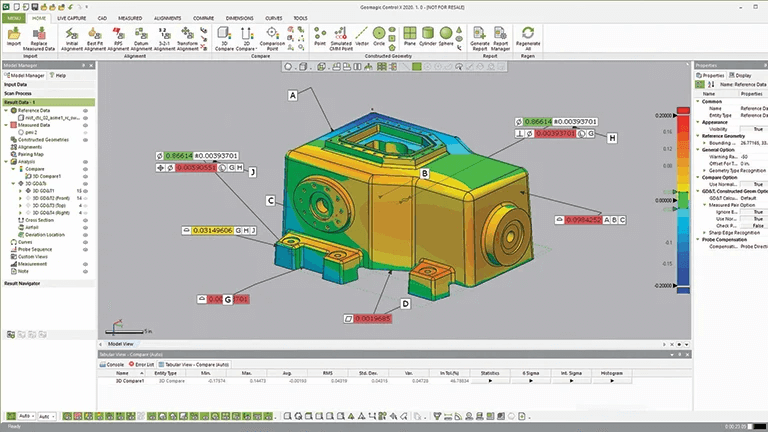Viewport: 768px width, 432px height.
Task: Hide the Measured Data item
Action: coord(87,125)
